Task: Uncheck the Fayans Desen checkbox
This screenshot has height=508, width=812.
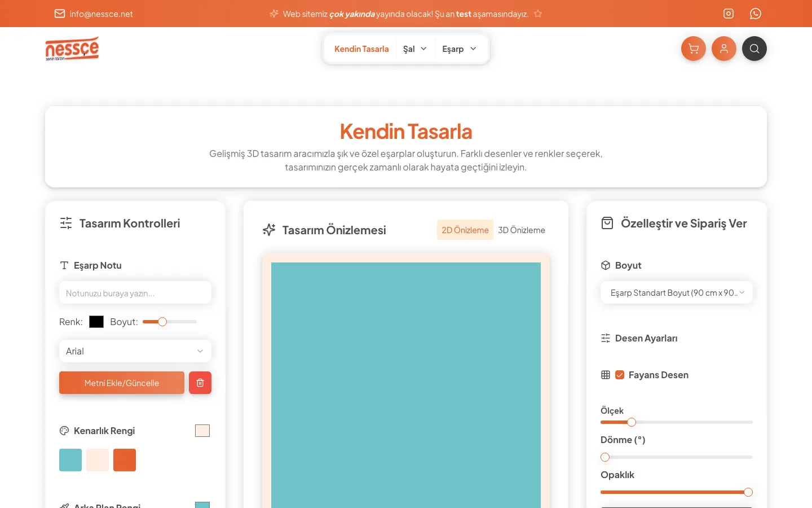Action: tap(620, 375)
